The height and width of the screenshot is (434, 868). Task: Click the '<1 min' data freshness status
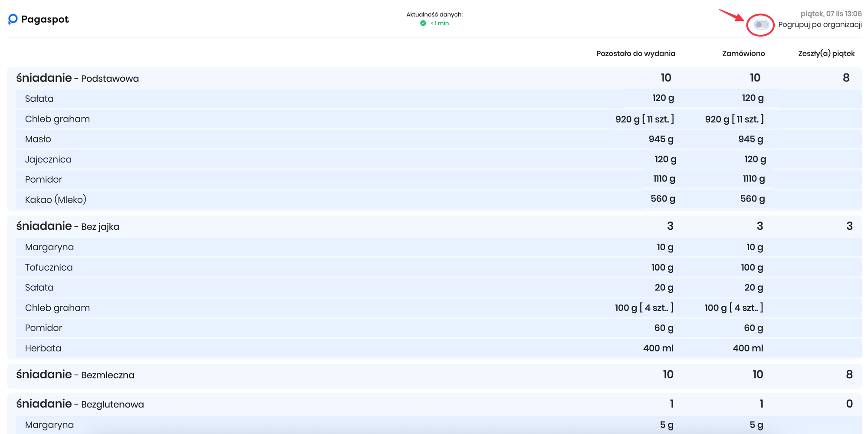point(440,23)
